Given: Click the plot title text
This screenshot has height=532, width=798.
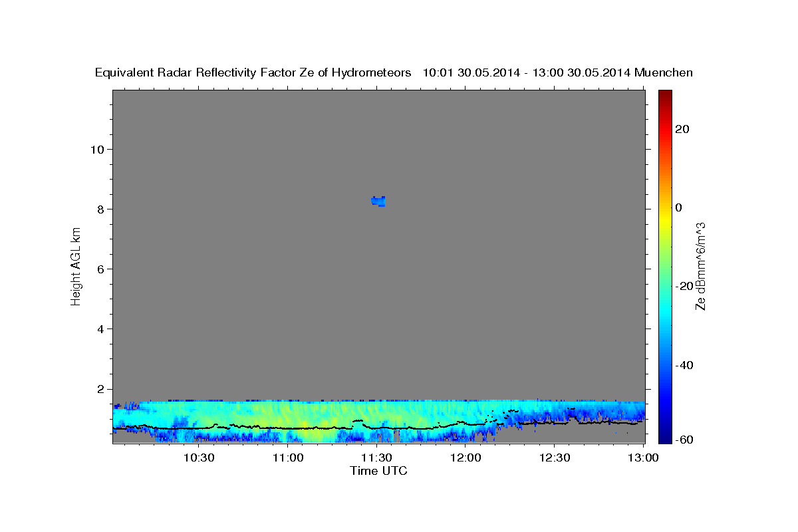Looking at the screenshot, I should click(x=394, y=72).
